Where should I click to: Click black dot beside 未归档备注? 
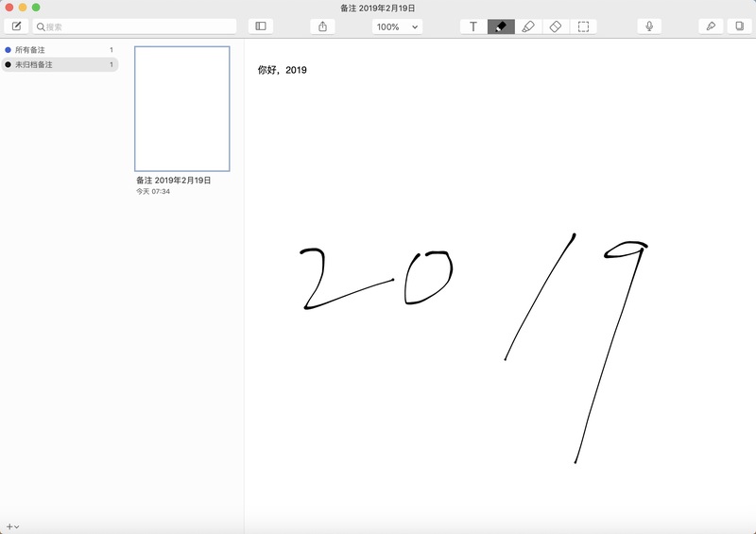click(8, 64)
